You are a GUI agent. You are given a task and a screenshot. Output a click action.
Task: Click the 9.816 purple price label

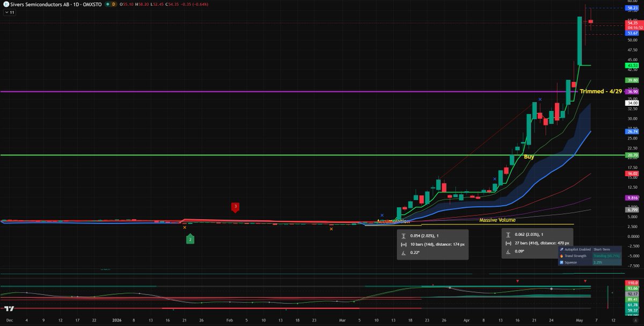point(631,198)
